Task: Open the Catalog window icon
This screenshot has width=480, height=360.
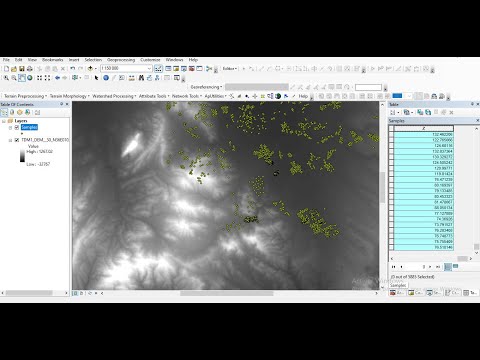Action: pyautogui.click(x=176, y=69)
